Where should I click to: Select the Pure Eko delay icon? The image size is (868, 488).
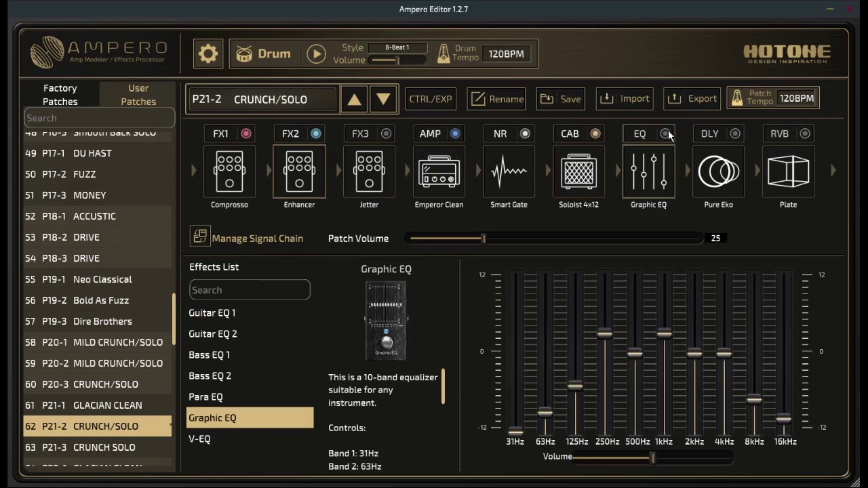(x=718, y=171)
